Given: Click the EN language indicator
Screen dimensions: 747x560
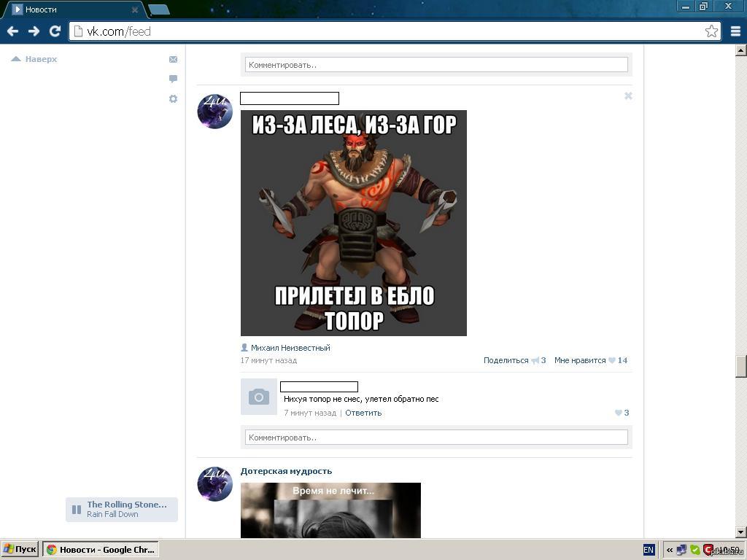Looking at the screenshot, I should (x=649, y=550).
